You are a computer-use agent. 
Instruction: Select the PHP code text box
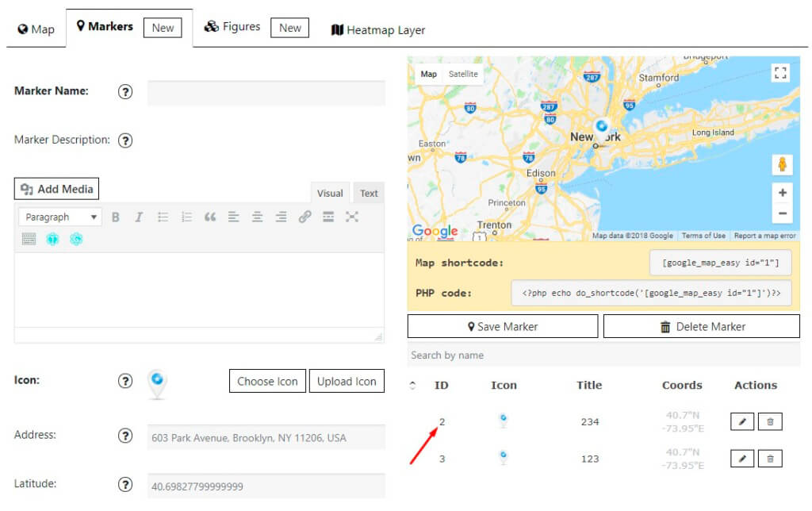[651, 293]
